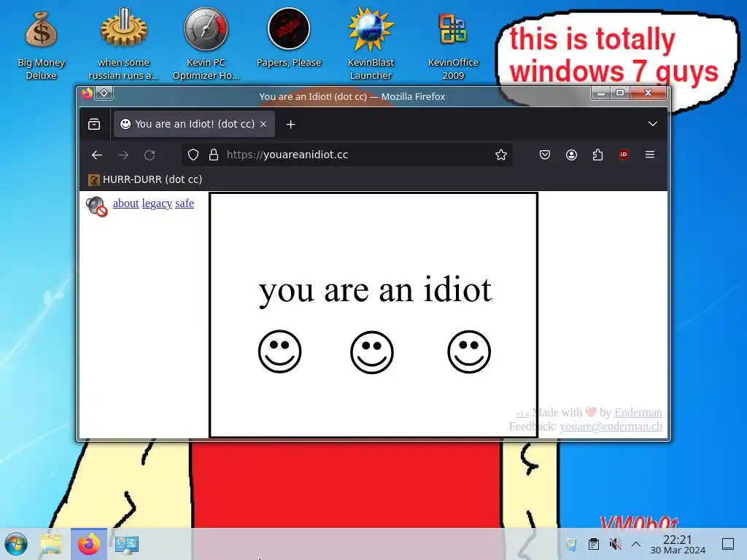The width and height of the screenshot is (747, 560).
Task: Open the Start menu orb
Action: tap(16, 544)
